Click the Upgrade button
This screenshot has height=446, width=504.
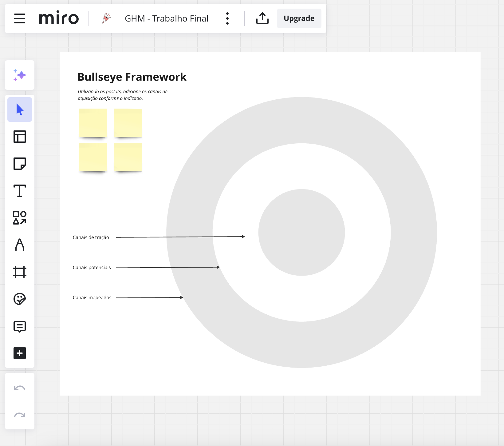point(299,18)
